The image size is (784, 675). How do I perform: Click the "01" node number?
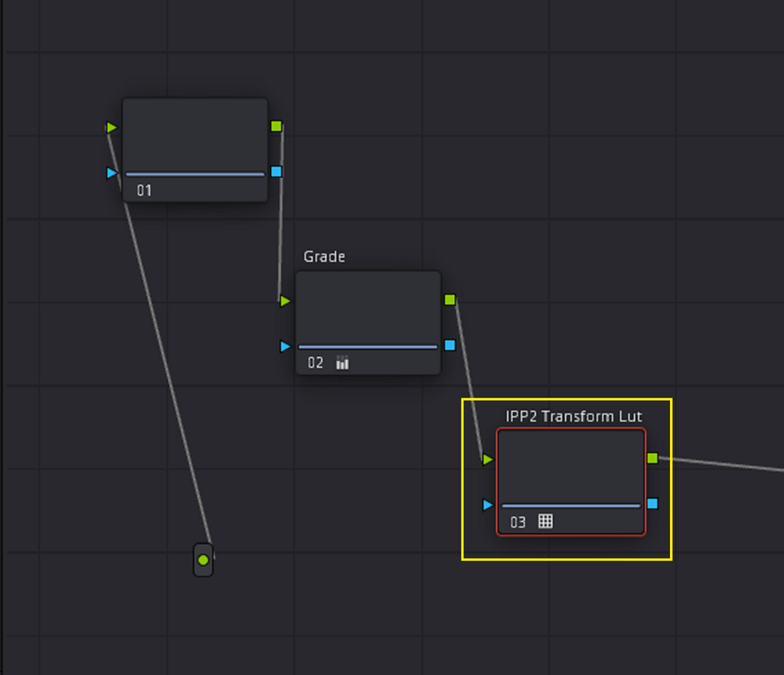144,191
